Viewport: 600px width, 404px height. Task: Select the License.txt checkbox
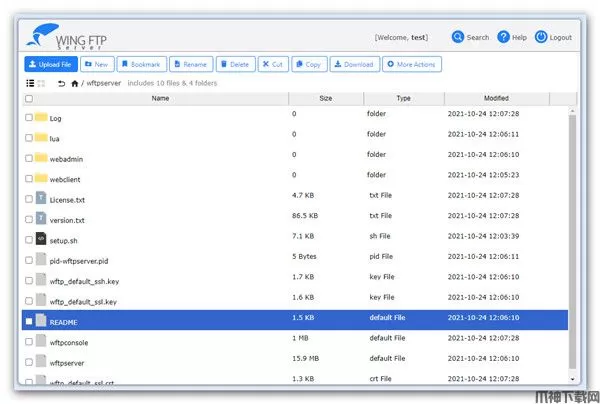(x=28, y=199)
